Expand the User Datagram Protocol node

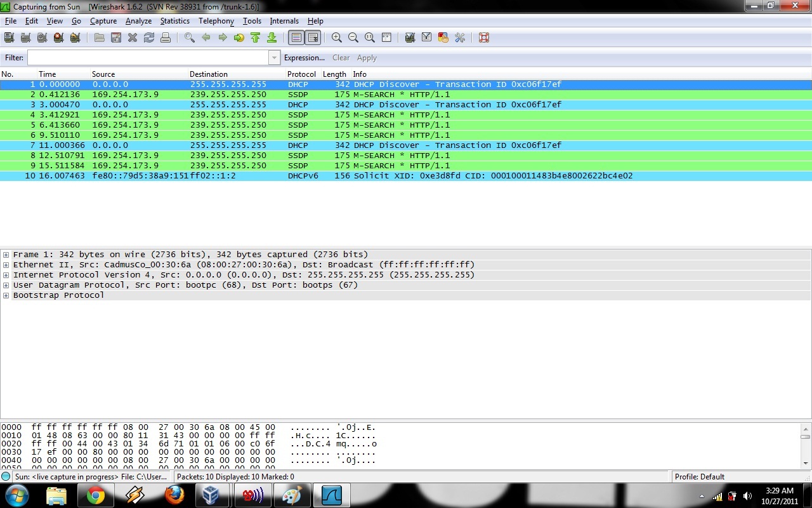coord(6,285)
